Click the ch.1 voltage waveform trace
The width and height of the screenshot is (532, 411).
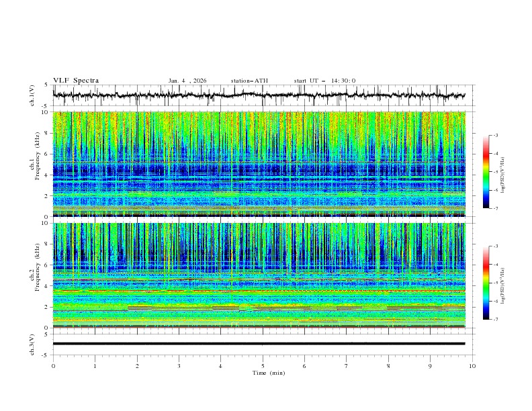pyautogui.click(x=259, y=95)
